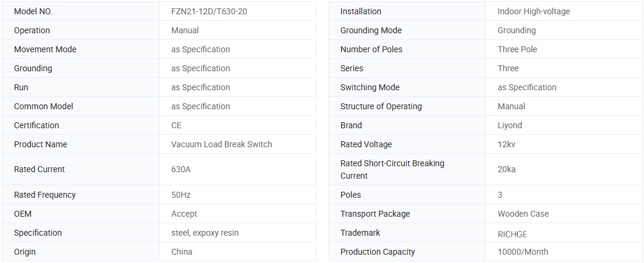Click the Structure of Operating label
Screen dimensions: 644x263
click(381, 106)
